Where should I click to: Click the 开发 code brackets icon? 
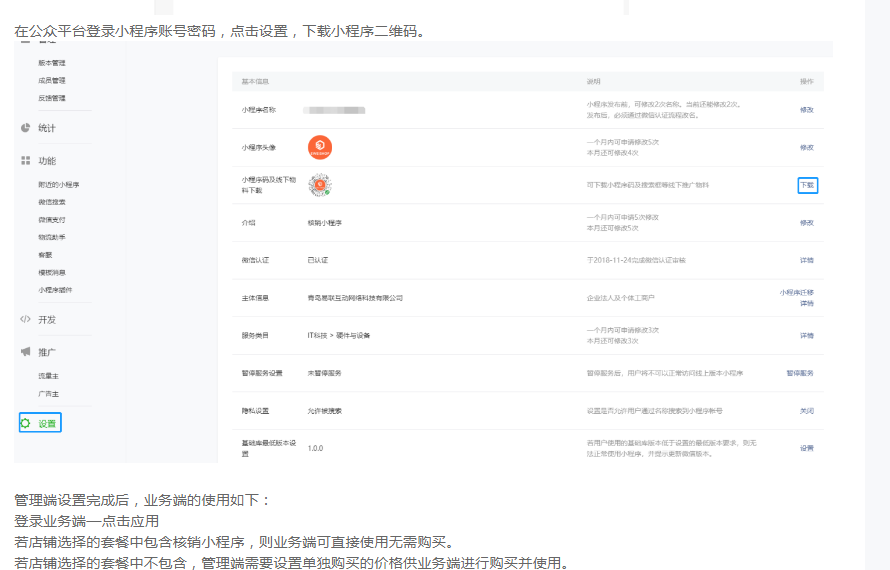click(x=25, y=319)
